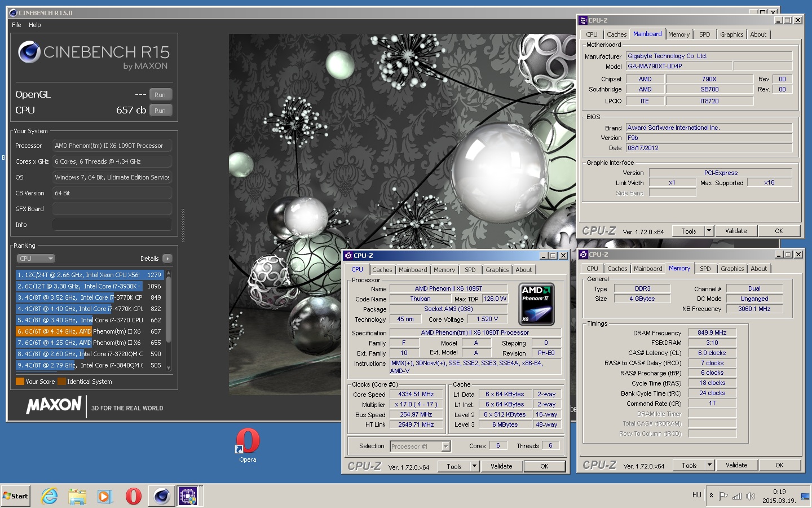The image size is (812, 508).
Task: Switch to Cinebench taskbar icon
Action: pyautogui.click(x=161, y=496)
